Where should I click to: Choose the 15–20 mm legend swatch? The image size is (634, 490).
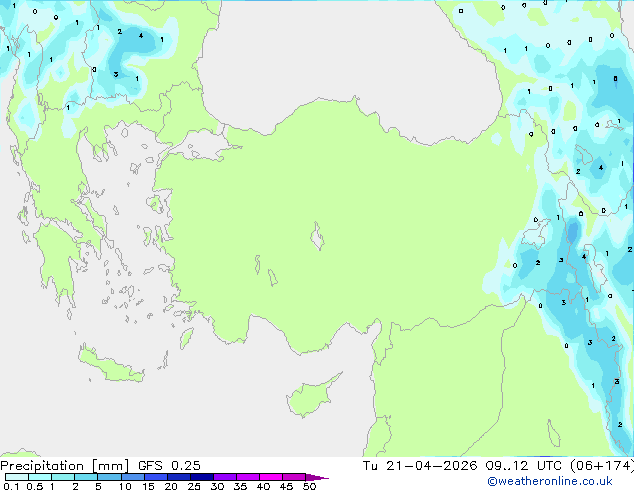click(156, 477)
